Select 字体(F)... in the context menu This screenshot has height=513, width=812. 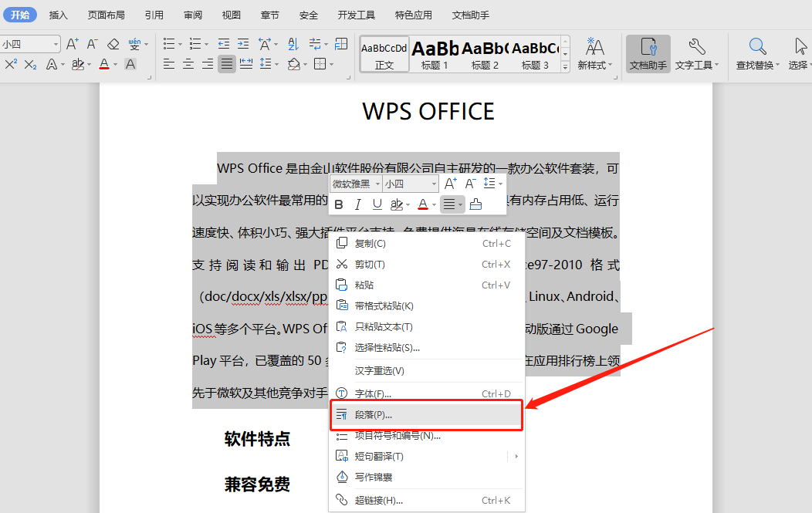[x=426, y=394]
